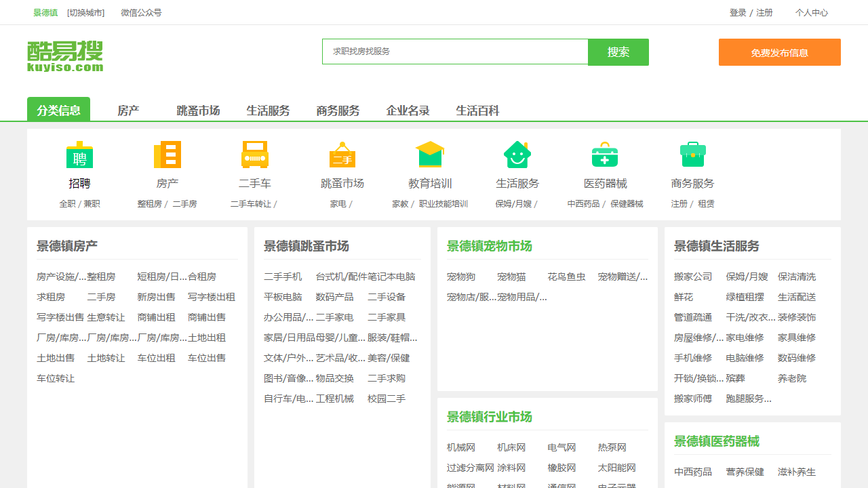Screen dimensions: 868x488
Task: Click the 登录 login link
Action: (x=736, y=12)
